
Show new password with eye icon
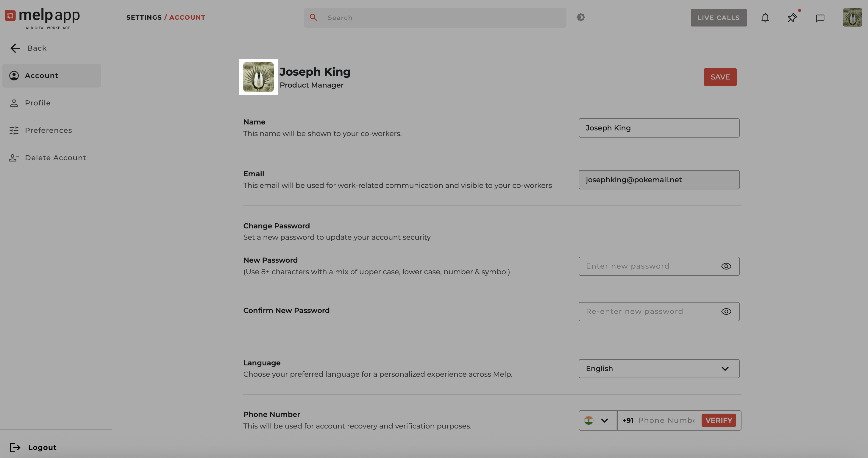[726, 266]
